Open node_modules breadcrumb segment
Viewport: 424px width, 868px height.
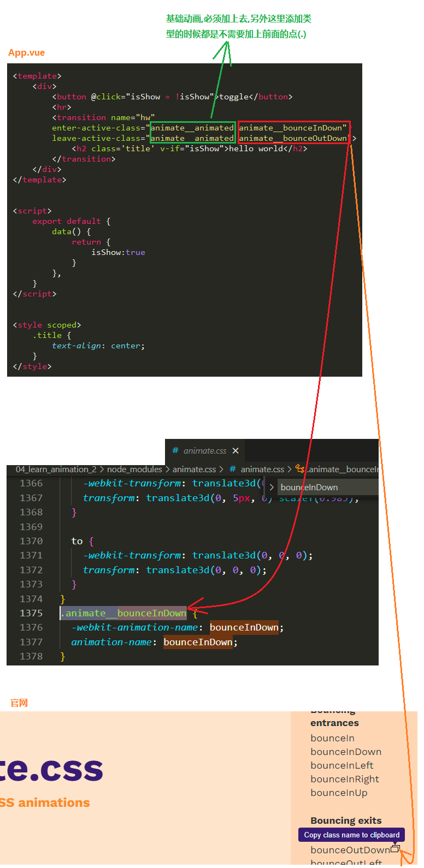134,469
